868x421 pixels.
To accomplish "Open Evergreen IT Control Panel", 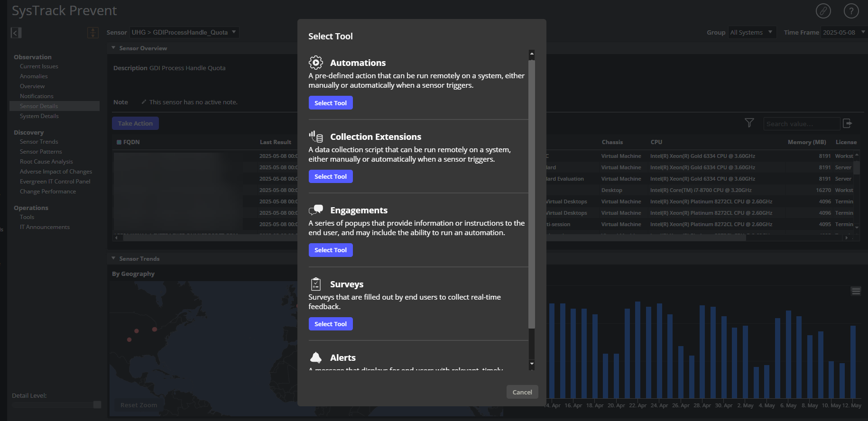I will pos(55,182).
